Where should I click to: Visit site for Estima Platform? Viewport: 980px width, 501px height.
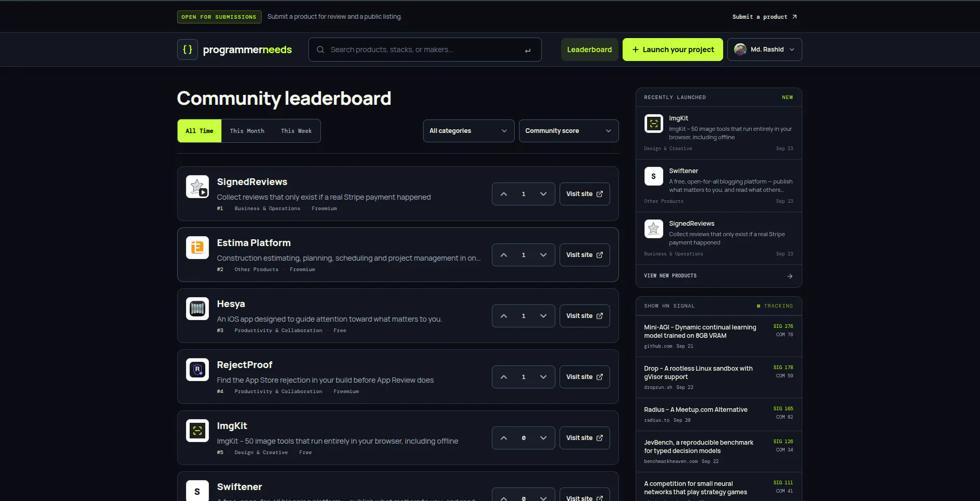(x=585, y=255)
